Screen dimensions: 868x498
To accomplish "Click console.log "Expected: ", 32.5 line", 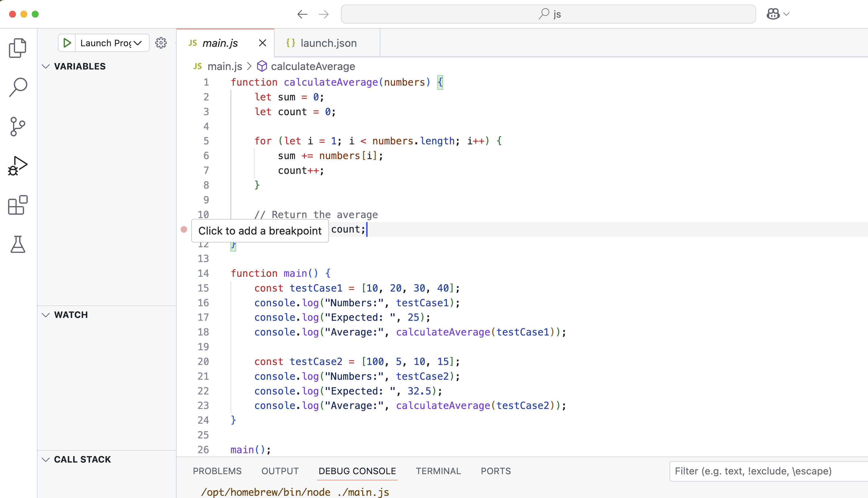I will [348, 391].
